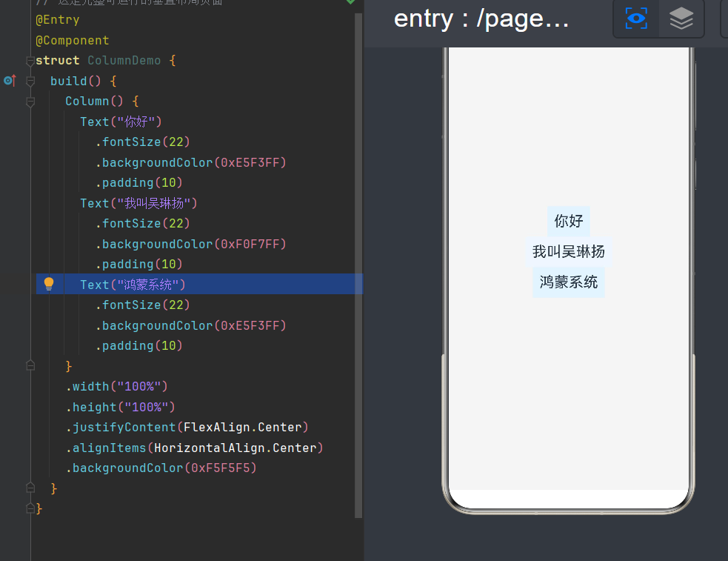Click .justifyContent(FlexAlign.Center) line
The height and width of the screenshot is (561, 728).
[x=187, y=428]
